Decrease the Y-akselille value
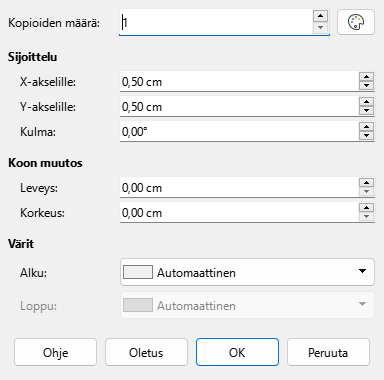384x380 pixels. pyautogui.click(x=366, y=110)
